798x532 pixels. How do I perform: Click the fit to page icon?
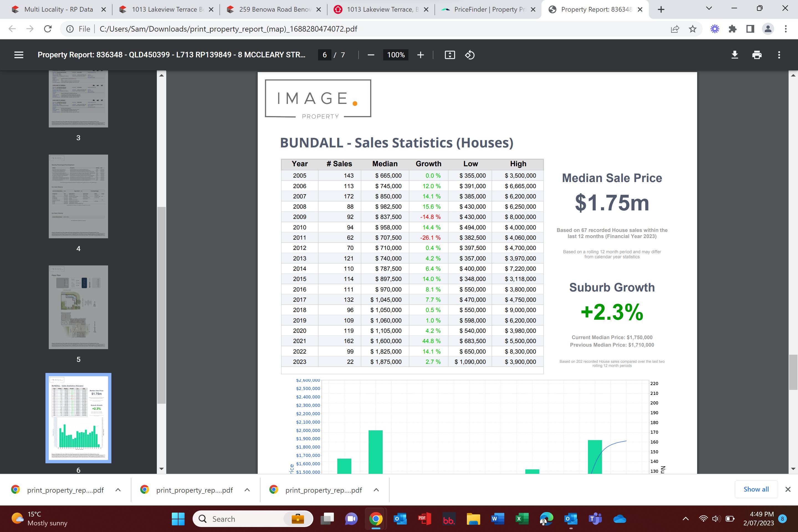pos(449,55)
